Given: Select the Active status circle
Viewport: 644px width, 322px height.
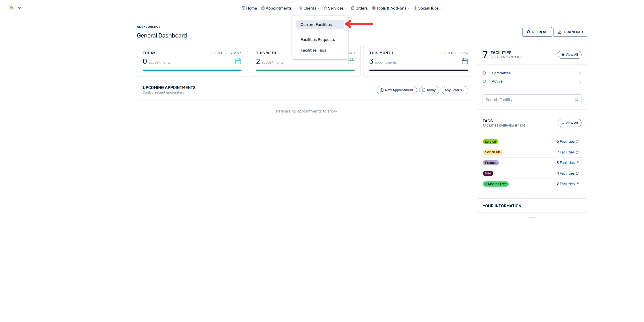Looking at the screenshot, I should 484,81.
